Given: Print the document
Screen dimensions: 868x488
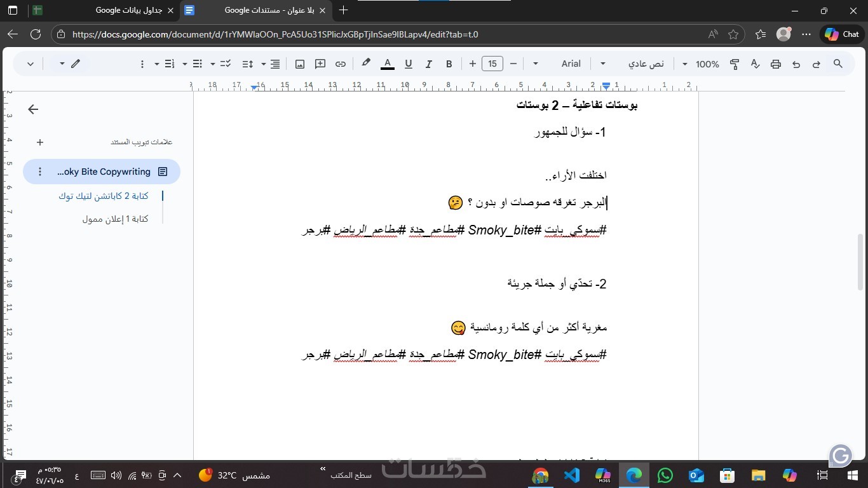Looking at the screenshot, I should click(x=775, y=64).
